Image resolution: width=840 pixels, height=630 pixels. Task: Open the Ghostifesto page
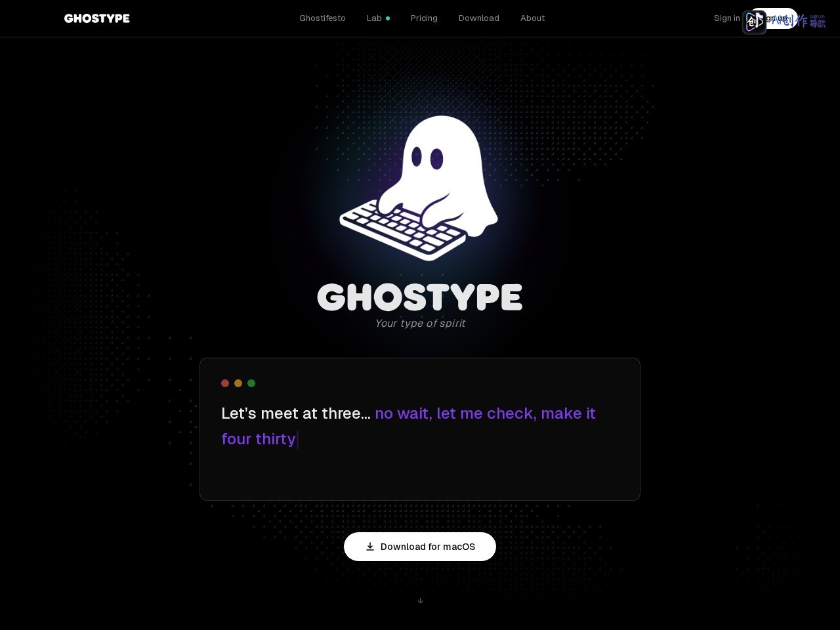(322, 18)
